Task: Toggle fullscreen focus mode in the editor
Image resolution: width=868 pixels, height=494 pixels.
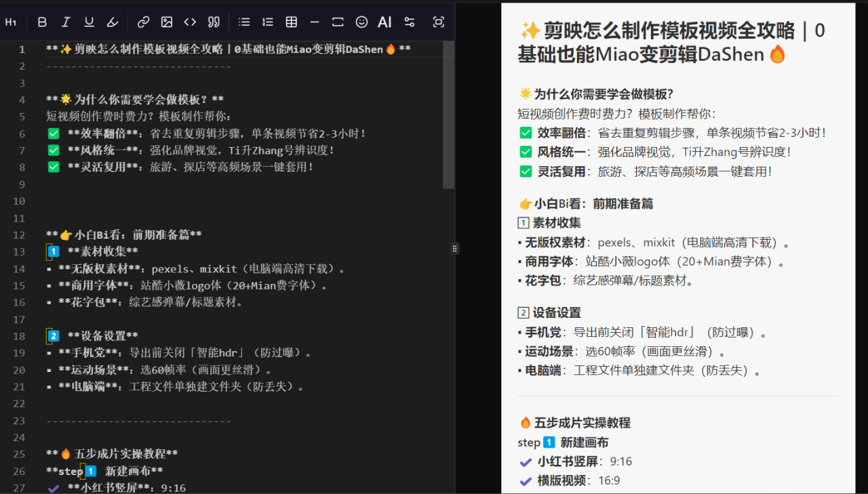Action: click(x=439, y=22)
